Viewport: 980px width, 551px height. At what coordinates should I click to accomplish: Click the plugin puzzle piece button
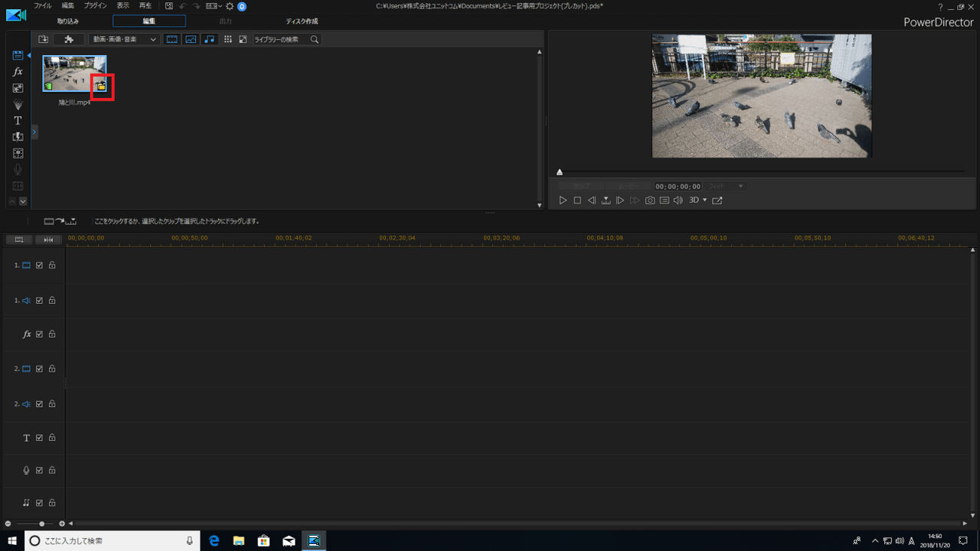(69, 39)
